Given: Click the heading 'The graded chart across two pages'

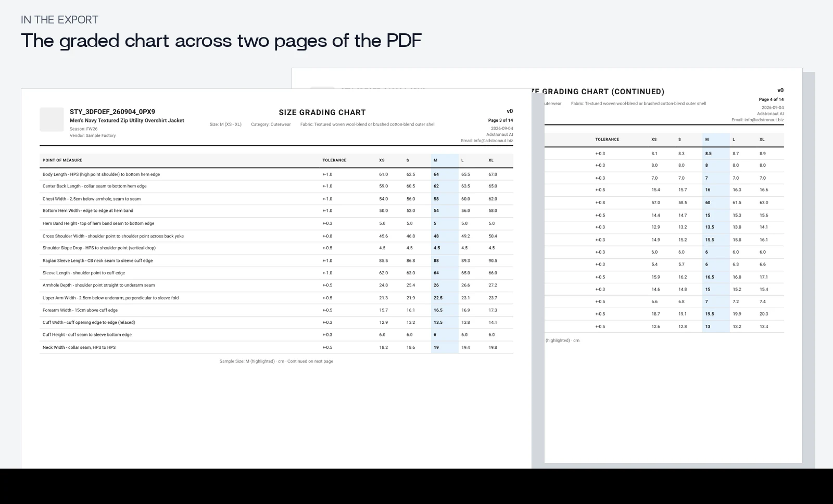Looking at the screenshot, I should (x=221, y=41).
